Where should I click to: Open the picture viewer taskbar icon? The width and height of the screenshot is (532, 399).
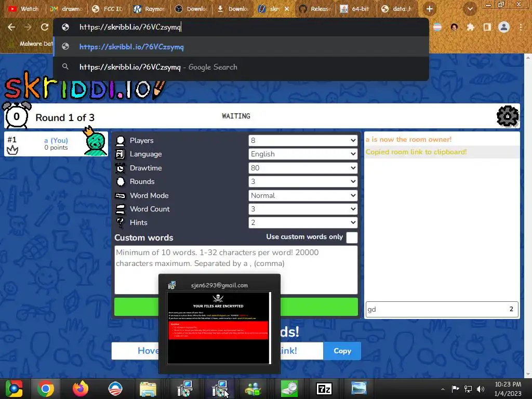click(359, 389)
